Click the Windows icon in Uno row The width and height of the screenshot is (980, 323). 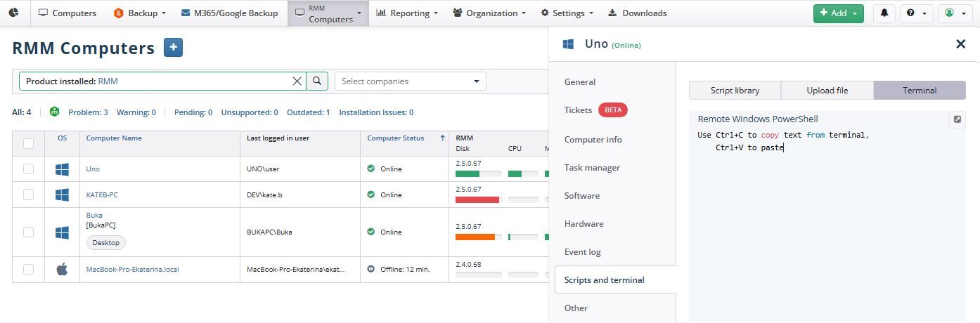point(62,169)
